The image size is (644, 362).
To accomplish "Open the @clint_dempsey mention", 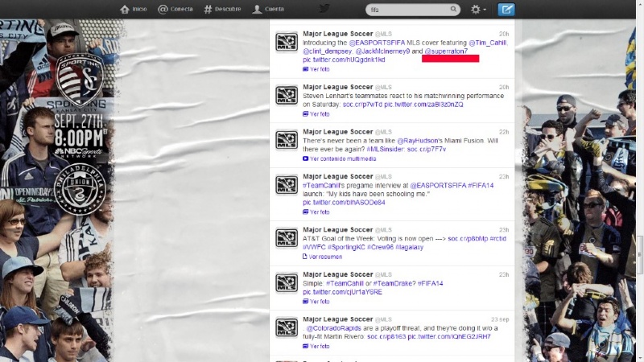I will click(328, 51).
